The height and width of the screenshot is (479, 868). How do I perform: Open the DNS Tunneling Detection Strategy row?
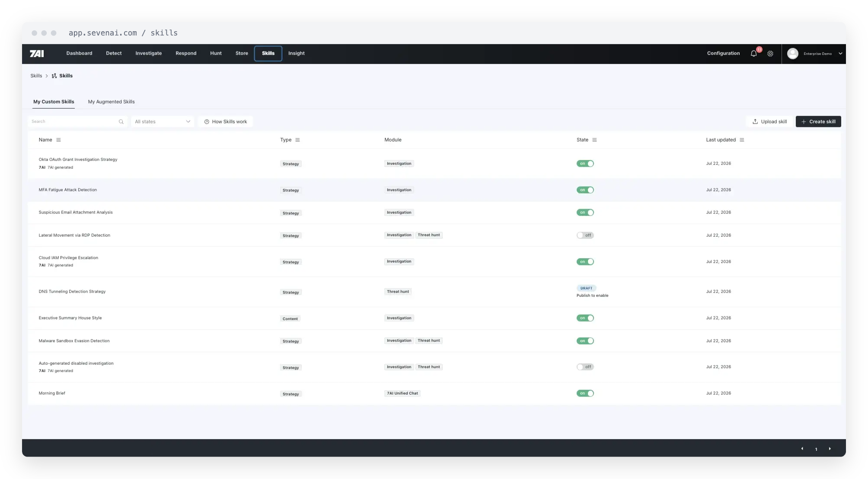434,292
